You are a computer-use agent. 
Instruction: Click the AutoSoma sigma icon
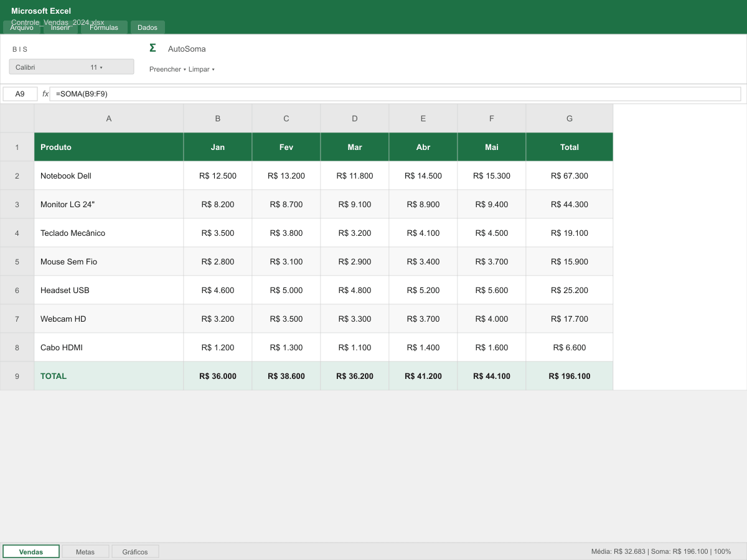(x=153, y=47)
